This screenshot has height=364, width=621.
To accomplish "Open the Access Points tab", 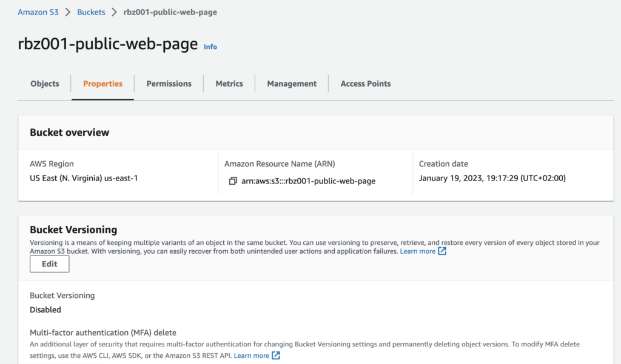I will 366,84.
